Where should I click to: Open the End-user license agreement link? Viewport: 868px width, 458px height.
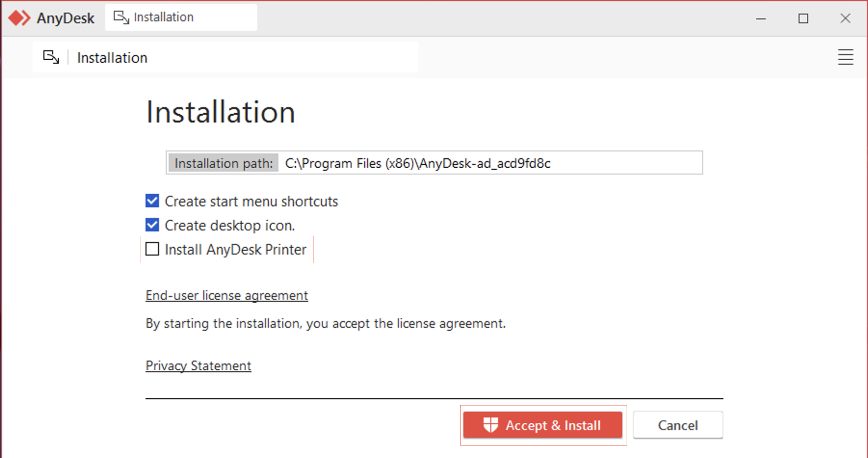tap(227, 295)
